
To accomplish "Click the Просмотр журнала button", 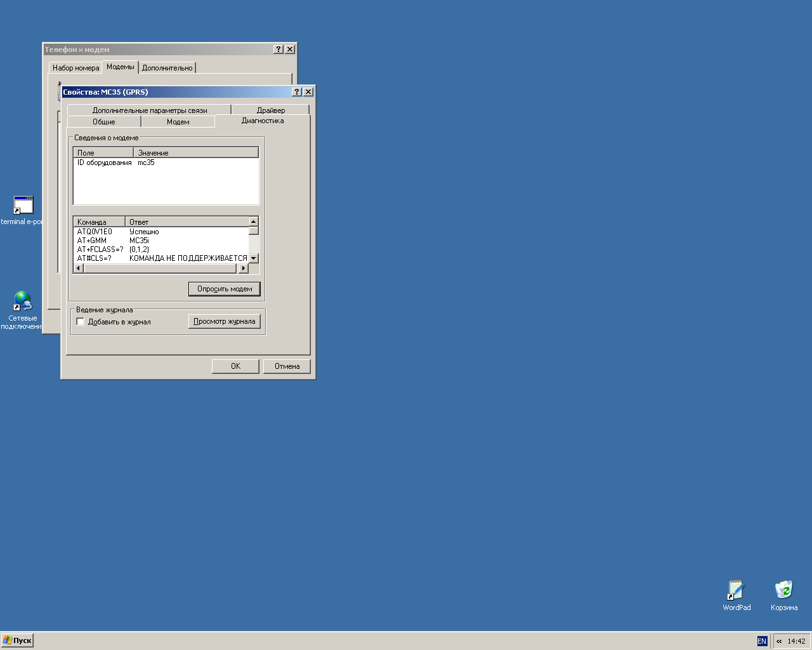I will coord(224,322).
